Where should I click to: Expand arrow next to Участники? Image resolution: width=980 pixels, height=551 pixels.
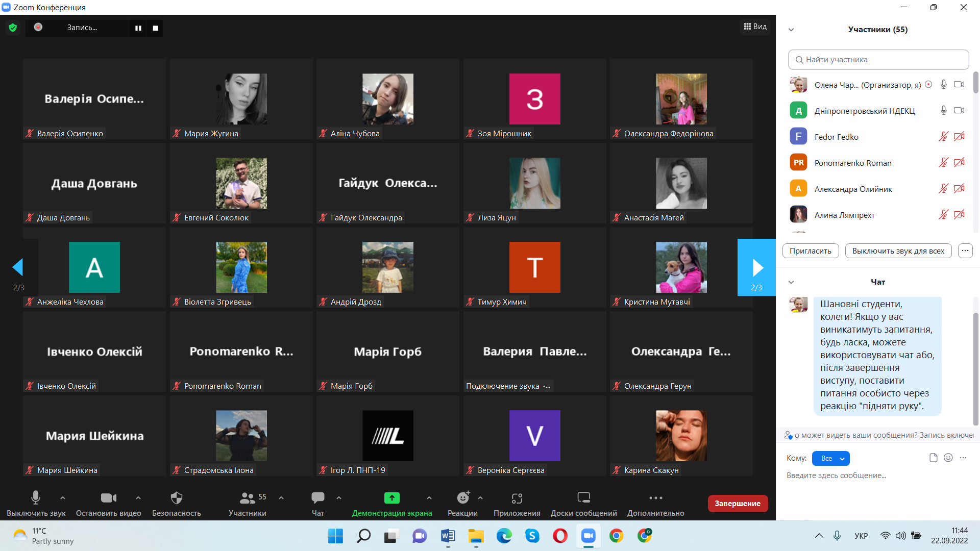point(281,498)
